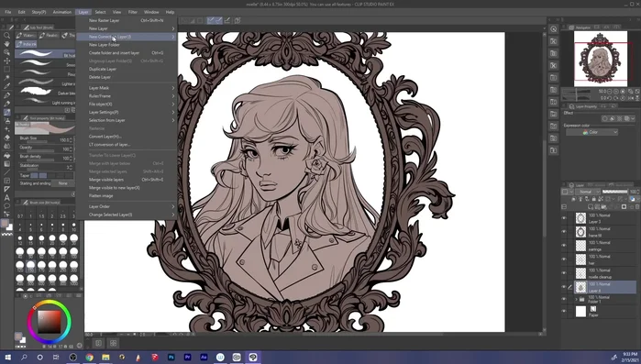Toggle the first Taper option box
This screenshot has width=641, height=364.
click(35, 176)
